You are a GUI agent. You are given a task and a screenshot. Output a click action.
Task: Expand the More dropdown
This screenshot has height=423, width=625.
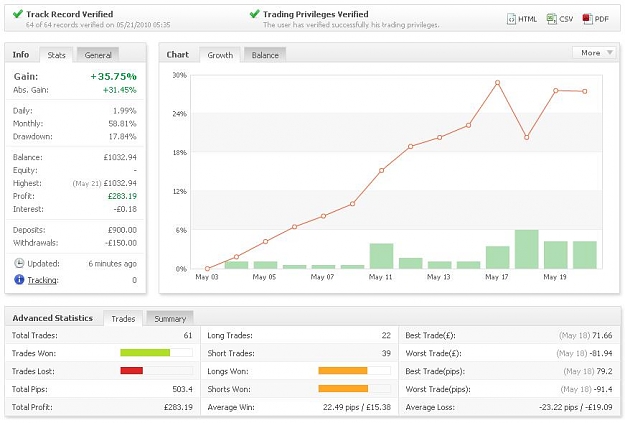[594, 53]
